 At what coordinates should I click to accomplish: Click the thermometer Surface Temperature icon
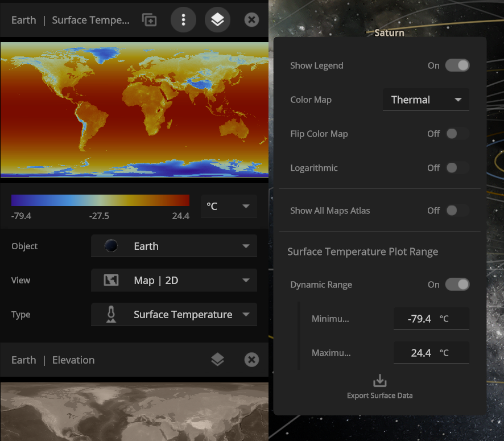coord(111,314)
